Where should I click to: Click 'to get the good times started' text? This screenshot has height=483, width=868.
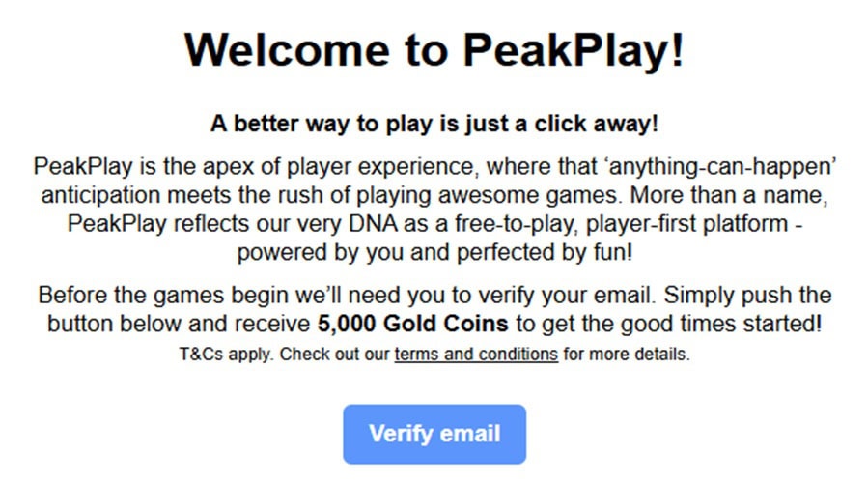[669, 324]
